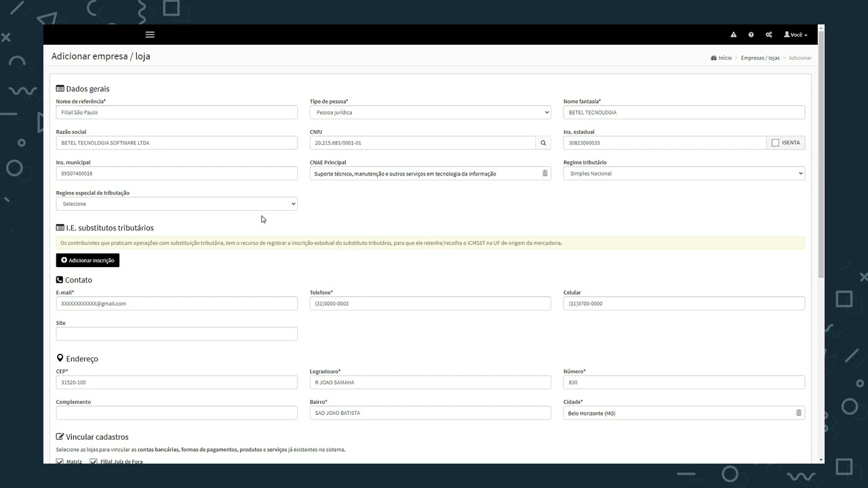
Task: Search CNPJ with magnifier icon
Action: [543, 143]
